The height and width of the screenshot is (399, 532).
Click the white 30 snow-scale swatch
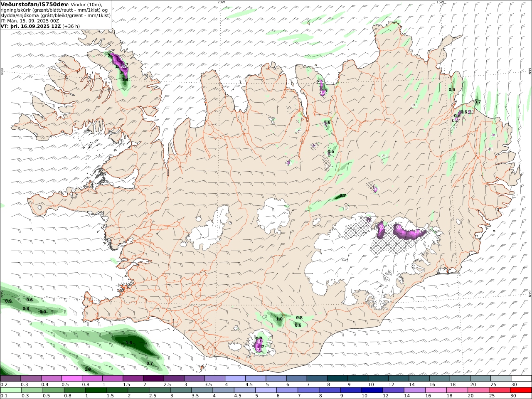click(x=520, y=379)
